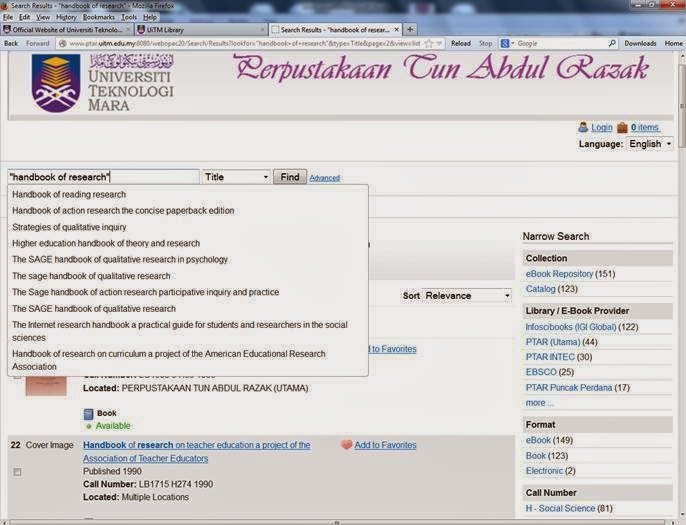The height and width of the screenshot is (525, 686).
Task: Filter by PTAR INTEC library
Action: pyautogui.click(x=550, y=357)
